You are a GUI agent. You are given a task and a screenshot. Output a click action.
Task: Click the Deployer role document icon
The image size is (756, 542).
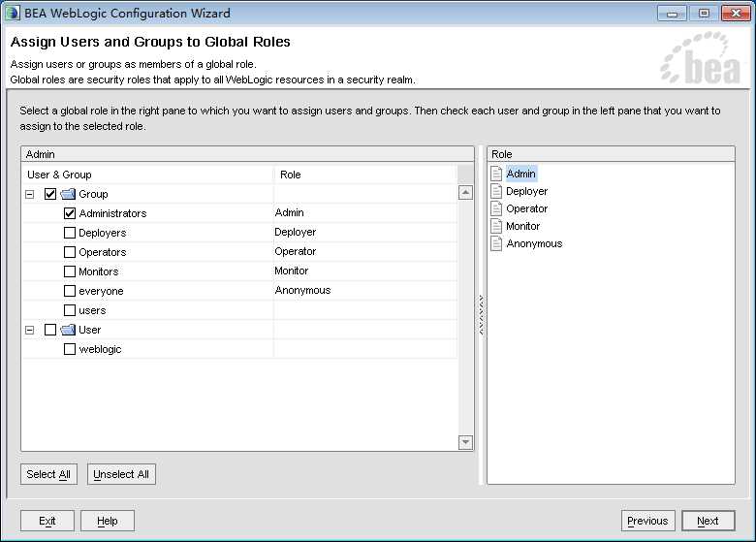[496, 191]
